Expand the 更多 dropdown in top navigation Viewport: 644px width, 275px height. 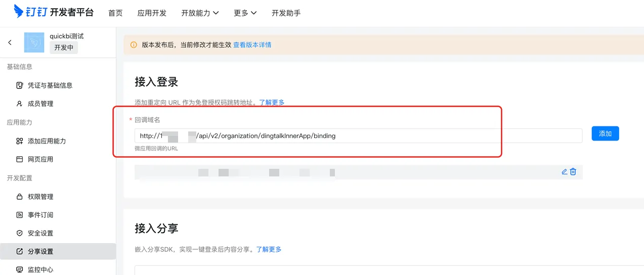pyautogui.click(x=245, y=13)
